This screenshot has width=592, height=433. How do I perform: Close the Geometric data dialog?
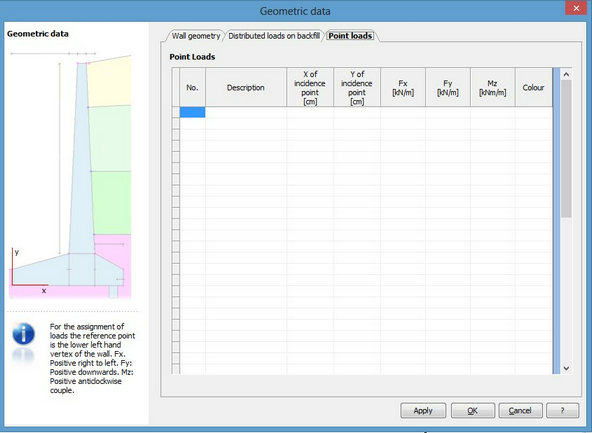pyautogui.click(x=576, y=8)
